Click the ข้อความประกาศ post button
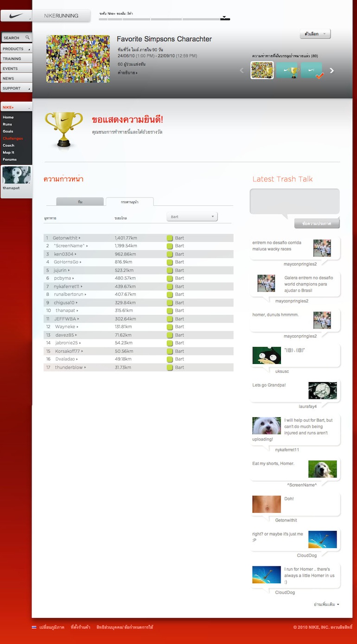The width and height of the screenshot is (357, 644). click(317, 223)
